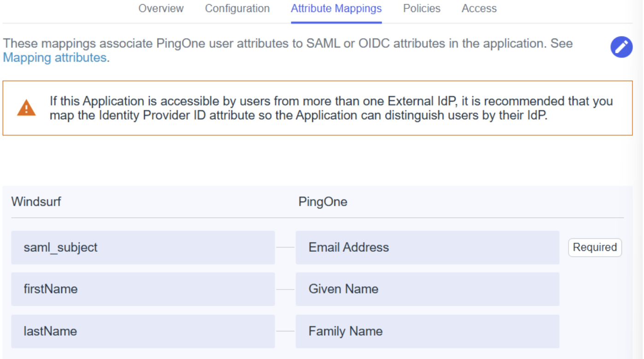644x359 pixels.
Task: Select the Attribute Mappings tab
Action: (x=336, y=9)
